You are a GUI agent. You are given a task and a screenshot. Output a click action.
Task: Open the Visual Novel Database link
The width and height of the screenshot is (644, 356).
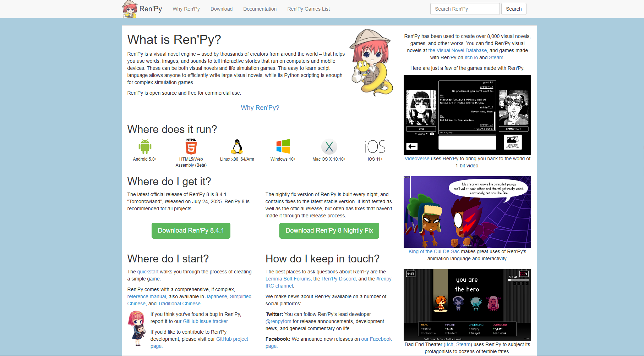(x=458, y=50)
